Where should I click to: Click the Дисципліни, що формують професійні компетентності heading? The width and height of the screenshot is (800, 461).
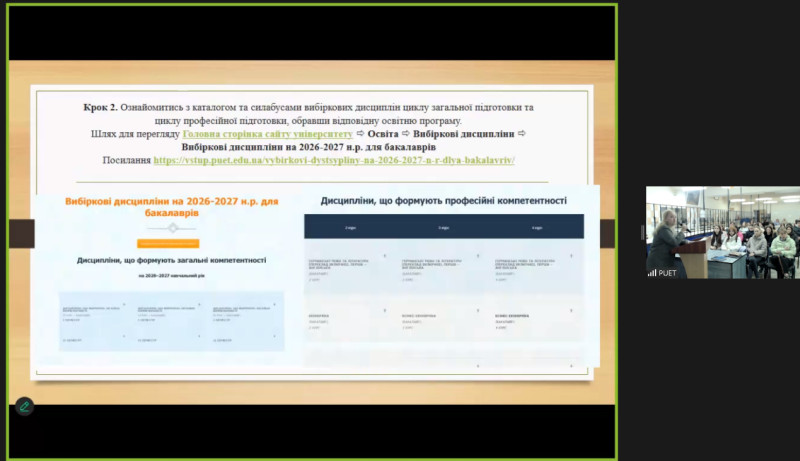444,200
